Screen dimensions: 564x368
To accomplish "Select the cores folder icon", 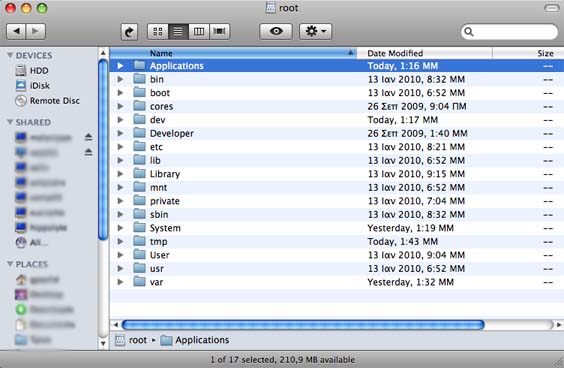I will tap(139, 106).
